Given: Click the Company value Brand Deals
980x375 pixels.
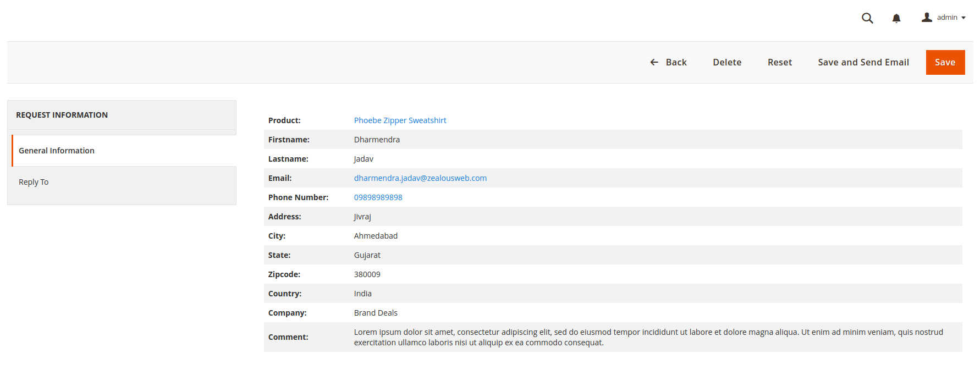Looking at the screenshot, I should (x=376, y=313).
